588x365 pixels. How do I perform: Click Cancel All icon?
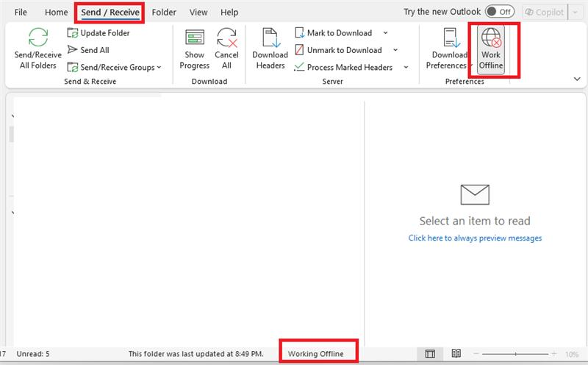226,38
